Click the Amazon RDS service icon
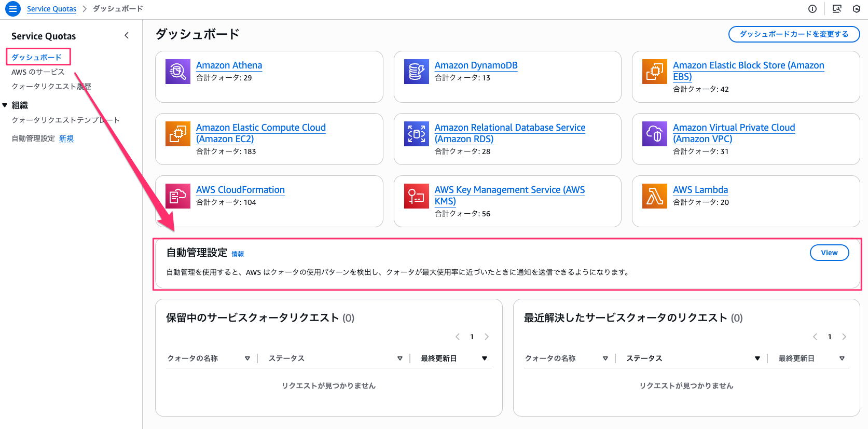The height and width of the screenshot is (429, 868). [x=416, y=134]
